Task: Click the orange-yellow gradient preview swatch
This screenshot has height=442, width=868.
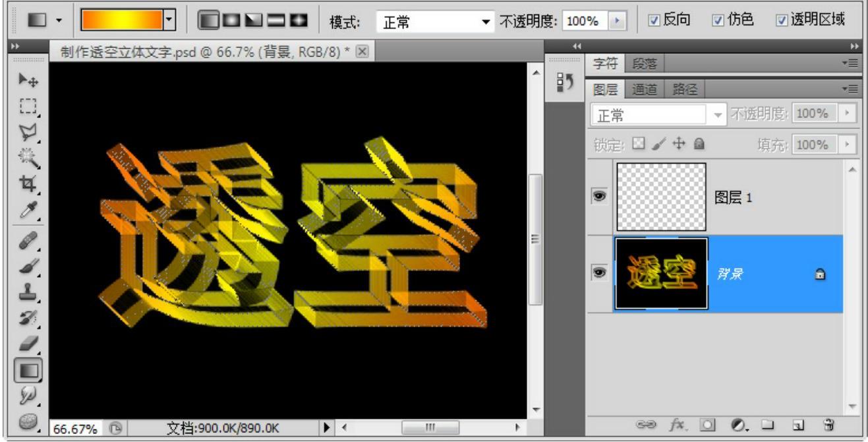Action: pos(122,21)
